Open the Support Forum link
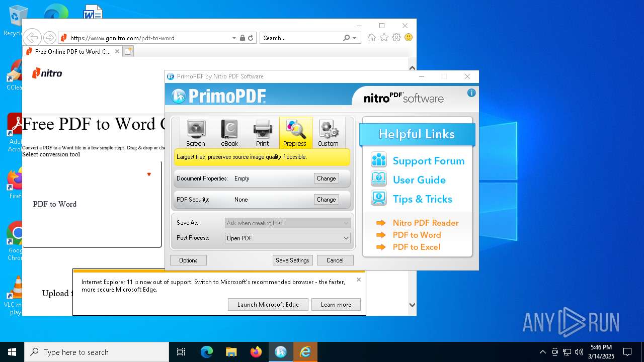 pos(429,161)
